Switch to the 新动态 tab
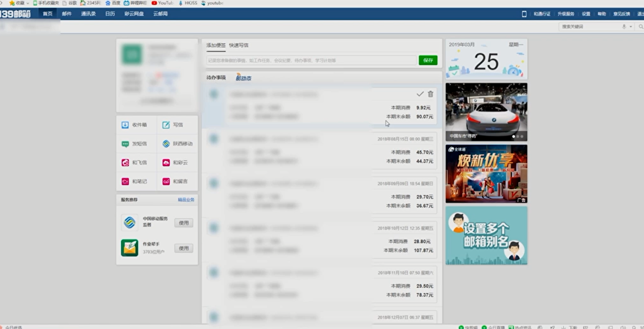This screenshot has width=644, height=329. coord(244,77)
